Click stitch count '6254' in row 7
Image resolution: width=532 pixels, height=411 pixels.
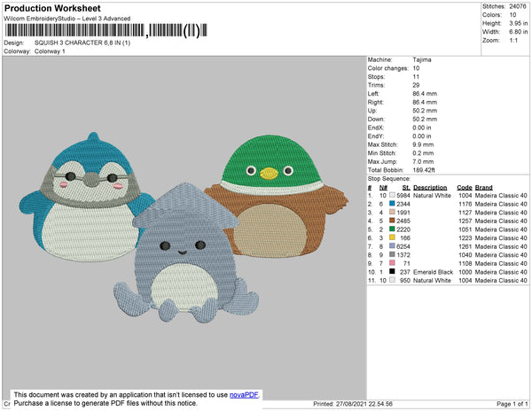[x=403, y=246]
